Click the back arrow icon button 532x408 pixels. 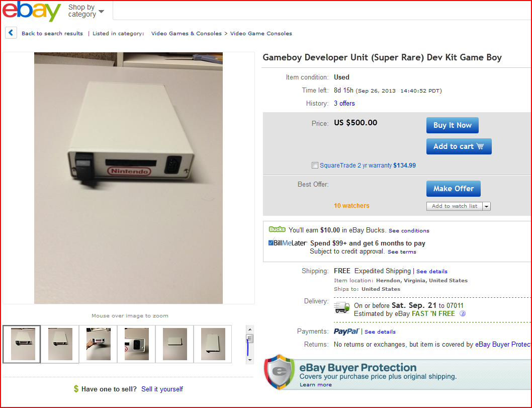pos(11,33)
